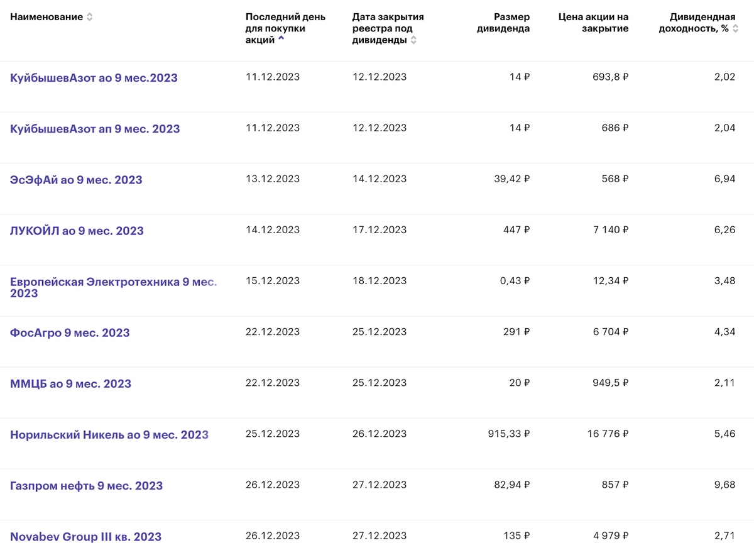Screen dimensions: 754x560
Task: Select Газпром нефть yield 9,68
Action: pos(724,485)
